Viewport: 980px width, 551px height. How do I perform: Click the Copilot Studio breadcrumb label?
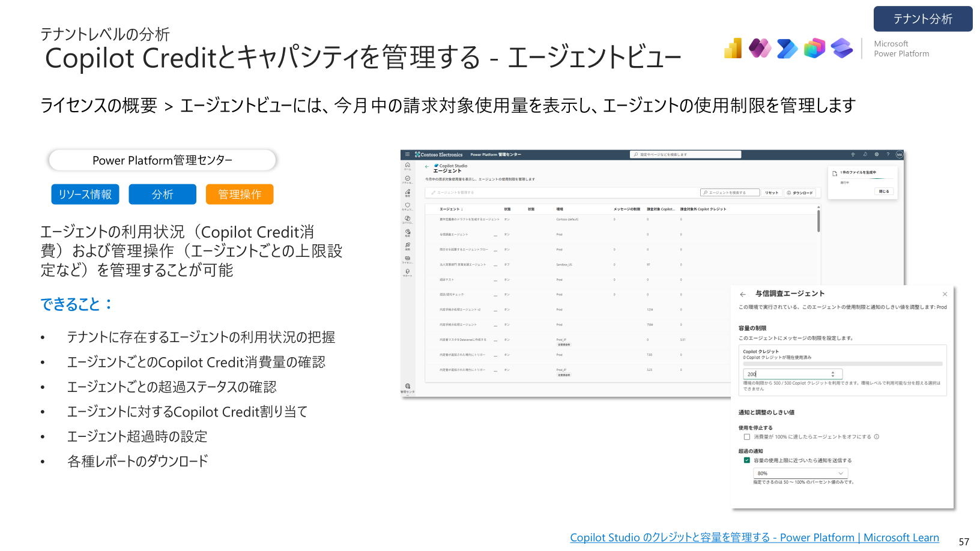pos(453,166)
